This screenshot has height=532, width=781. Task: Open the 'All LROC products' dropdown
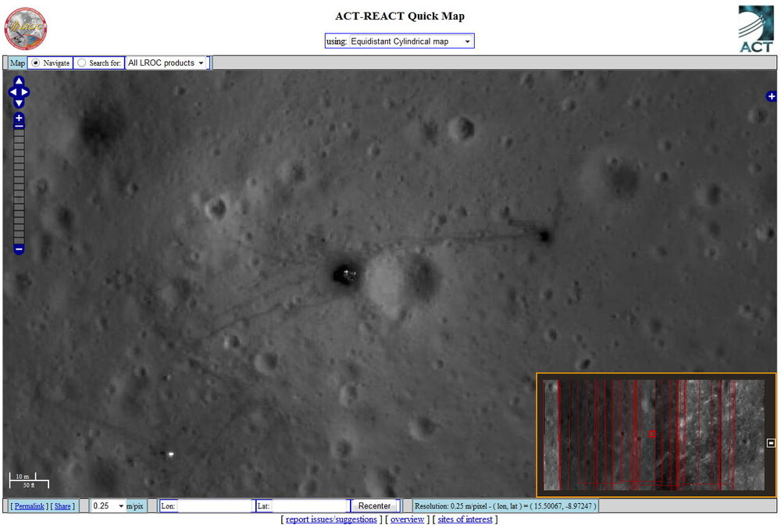coord(166,62)
